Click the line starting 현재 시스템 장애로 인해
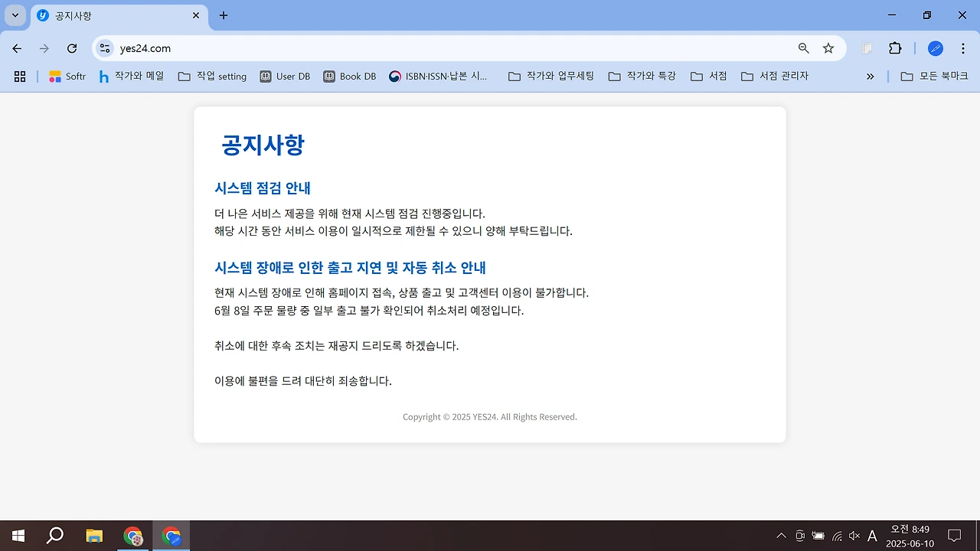 click(x=402, y=293)
